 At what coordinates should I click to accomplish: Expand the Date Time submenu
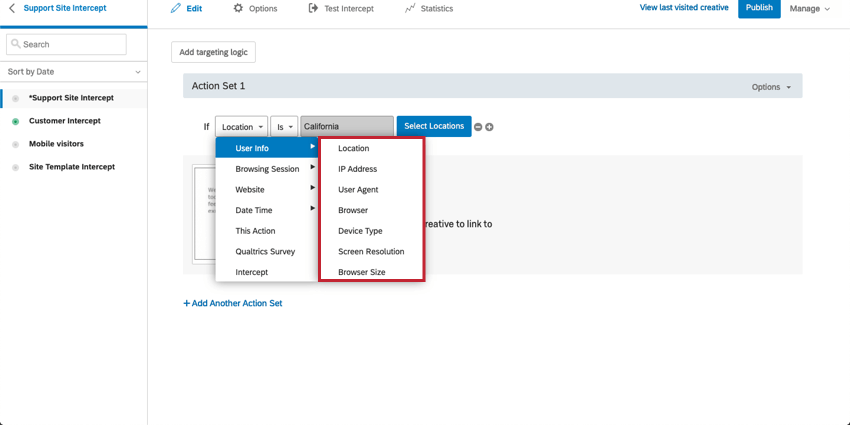tap(266, 210)
